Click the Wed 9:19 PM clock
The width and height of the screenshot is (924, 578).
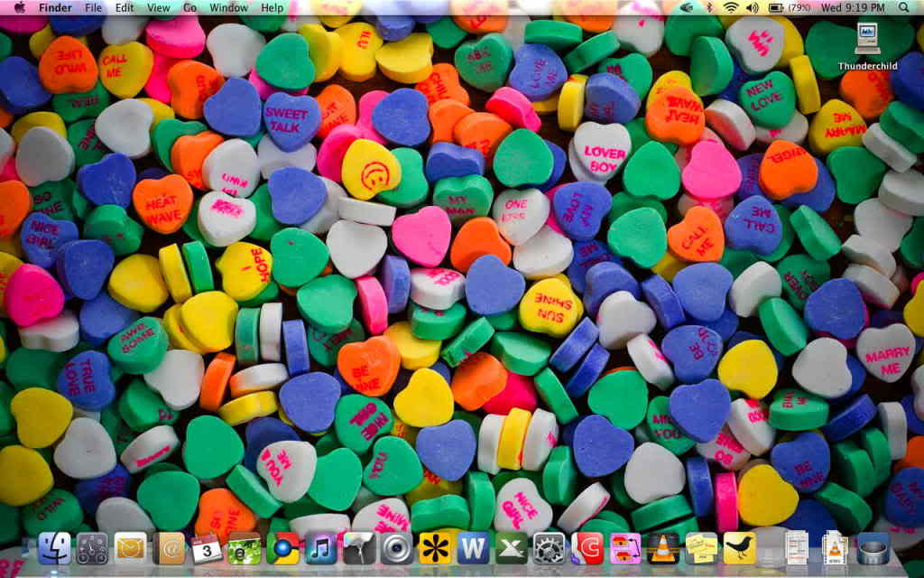tap(853, 7)
